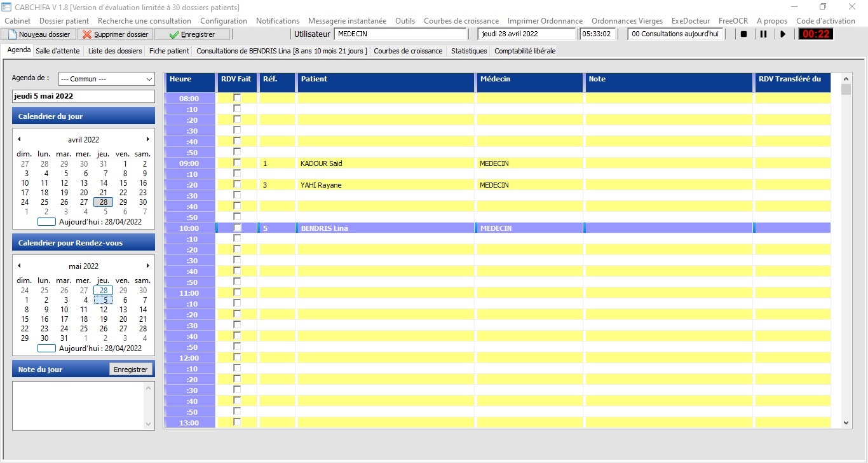
Task: Tick RDV Fait box for YAHI Rayane
Action: pyautogui.click(x=237, y=185)
